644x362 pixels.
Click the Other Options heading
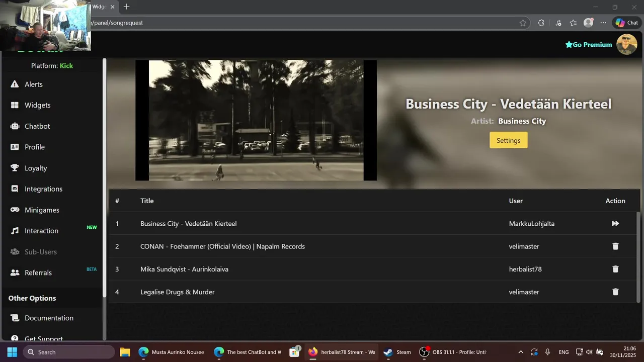[32, 298]
